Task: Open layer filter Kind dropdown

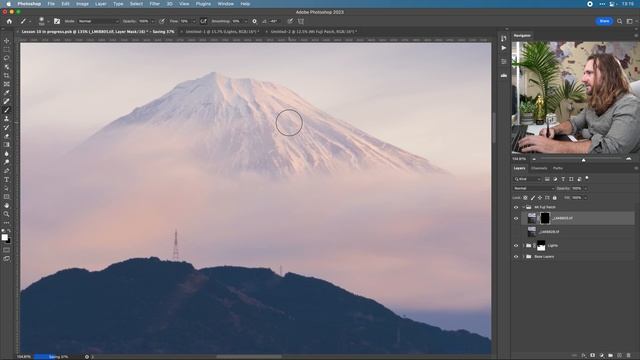Action: tap(527, 179)
